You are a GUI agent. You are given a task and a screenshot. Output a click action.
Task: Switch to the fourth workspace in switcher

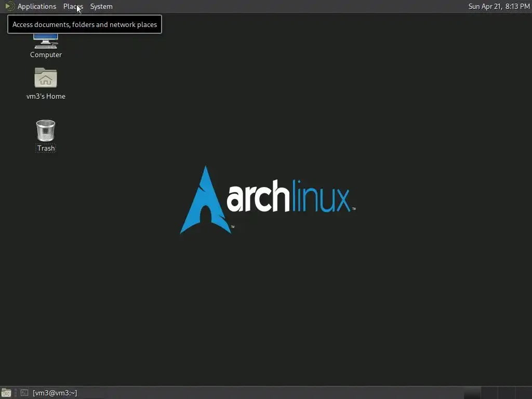[x=523, y=393]
